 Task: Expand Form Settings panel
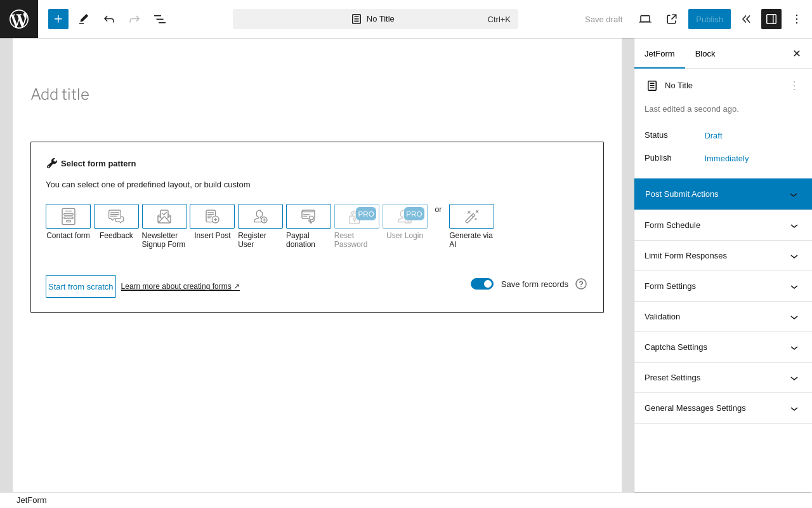[723, 286]
